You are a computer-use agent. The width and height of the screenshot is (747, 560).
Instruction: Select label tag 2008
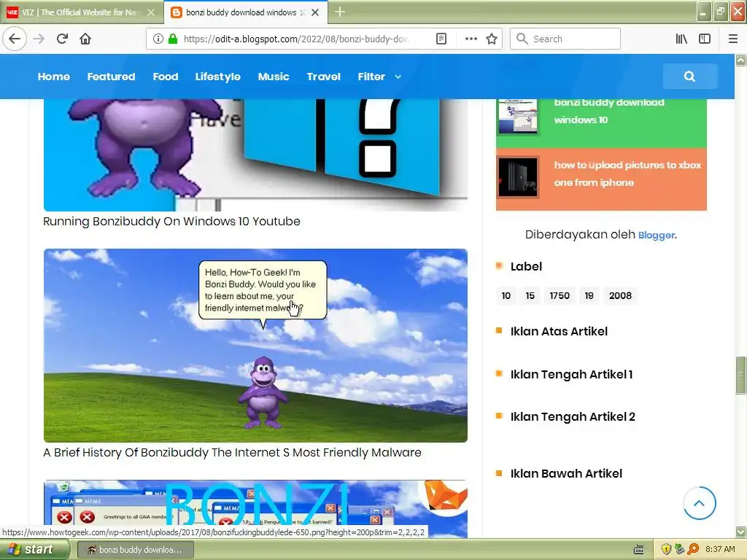[x=620, y=296]
